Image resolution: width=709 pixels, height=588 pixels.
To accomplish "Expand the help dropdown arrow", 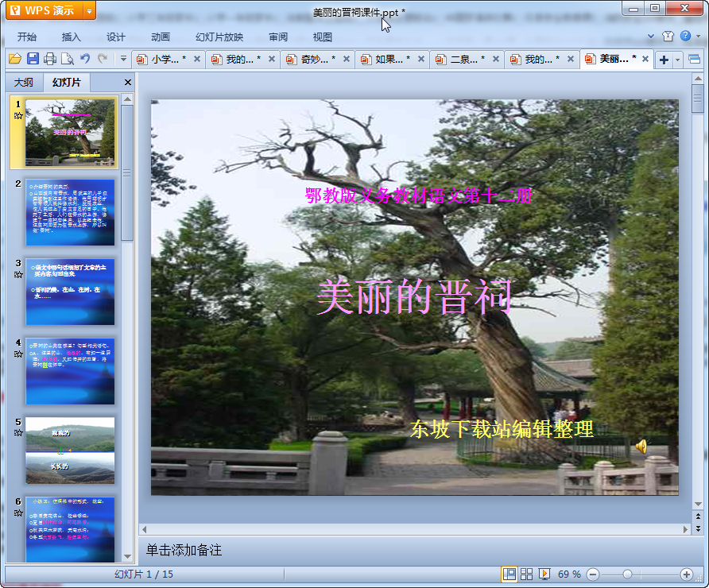I will point(698,37).
